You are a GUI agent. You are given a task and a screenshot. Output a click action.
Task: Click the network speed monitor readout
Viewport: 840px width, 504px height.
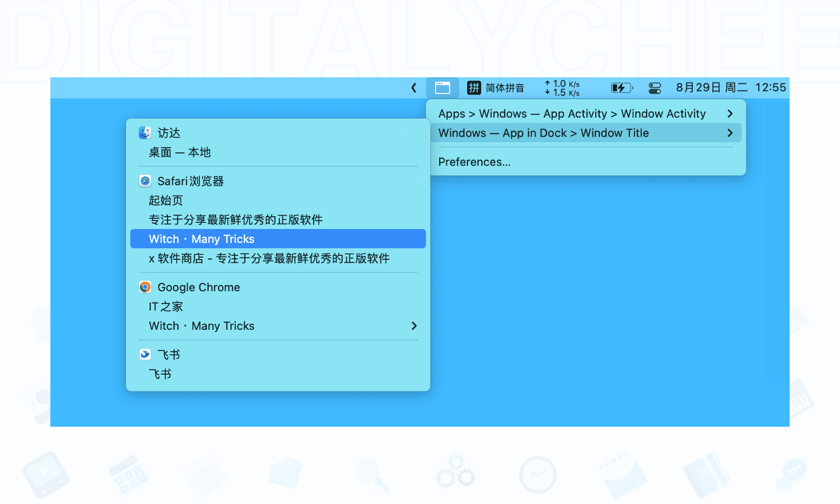(562, 88)
